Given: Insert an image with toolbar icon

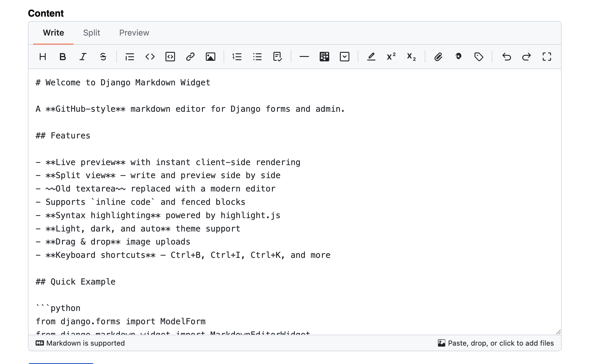Looking at the screenshot, I should pyautogui.click(x=210, y=57).
